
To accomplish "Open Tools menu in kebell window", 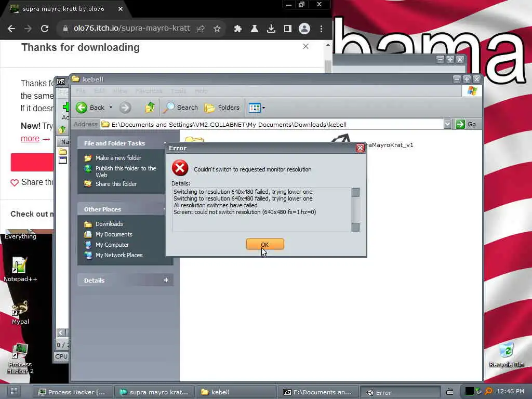I will click(178, 90).
